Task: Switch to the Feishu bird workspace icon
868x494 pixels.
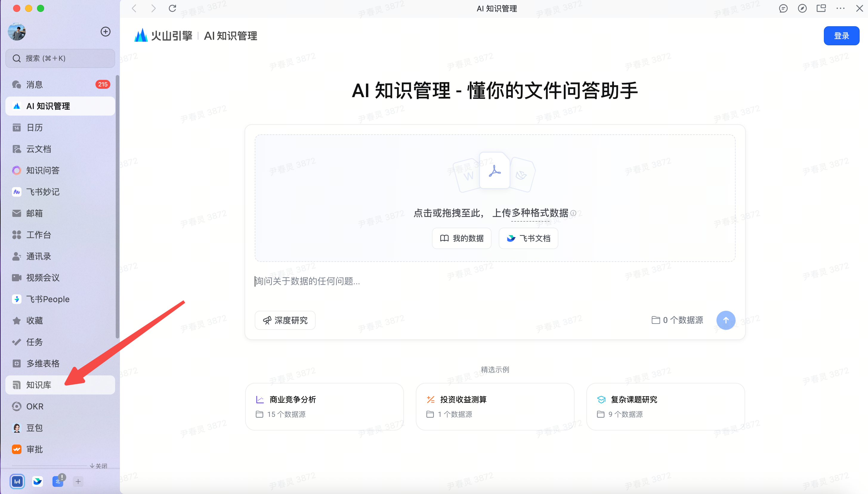Action: [37, 481]
